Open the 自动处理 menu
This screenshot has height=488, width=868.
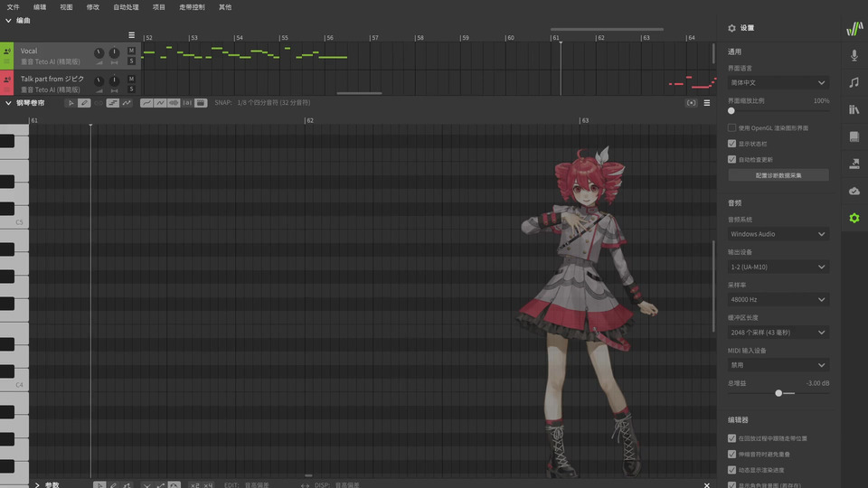pyautogui.click(x=126, y=7)
